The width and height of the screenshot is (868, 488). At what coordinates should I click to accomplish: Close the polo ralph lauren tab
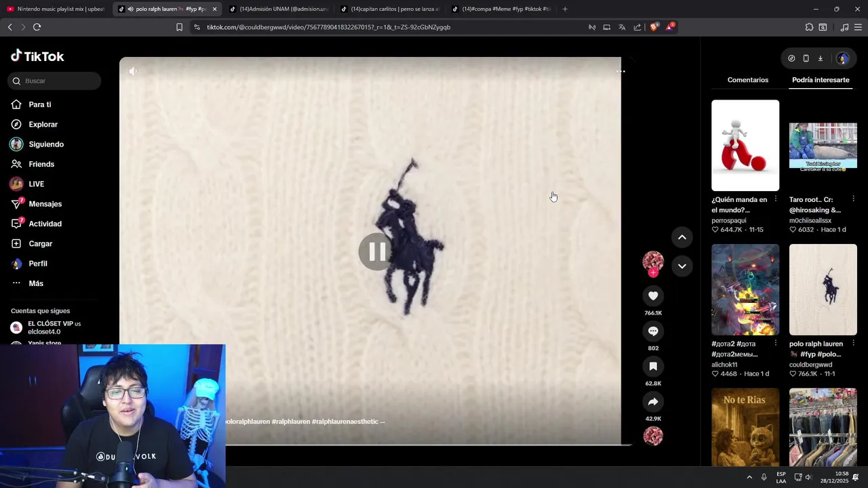[214, 9]
